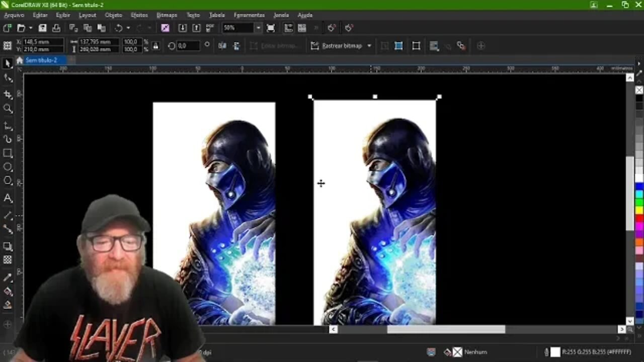Click the right Sub-Zero image
This screenshot has width=644, height=362.
point(375,212)
